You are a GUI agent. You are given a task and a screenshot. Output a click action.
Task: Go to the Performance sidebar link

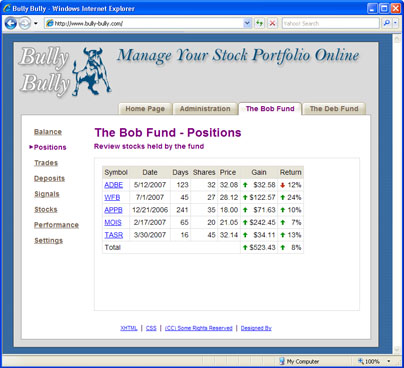tap(56, 225)
